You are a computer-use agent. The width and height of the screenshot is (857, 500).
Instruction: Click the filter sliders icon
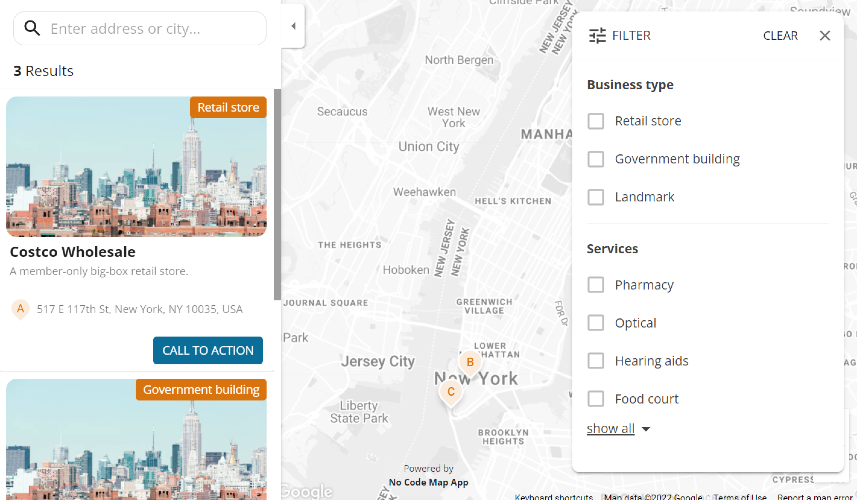click(x=597, y=36)
